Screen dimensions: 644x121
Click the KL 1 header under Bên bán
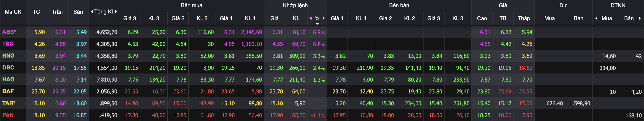tap(361, 18)
